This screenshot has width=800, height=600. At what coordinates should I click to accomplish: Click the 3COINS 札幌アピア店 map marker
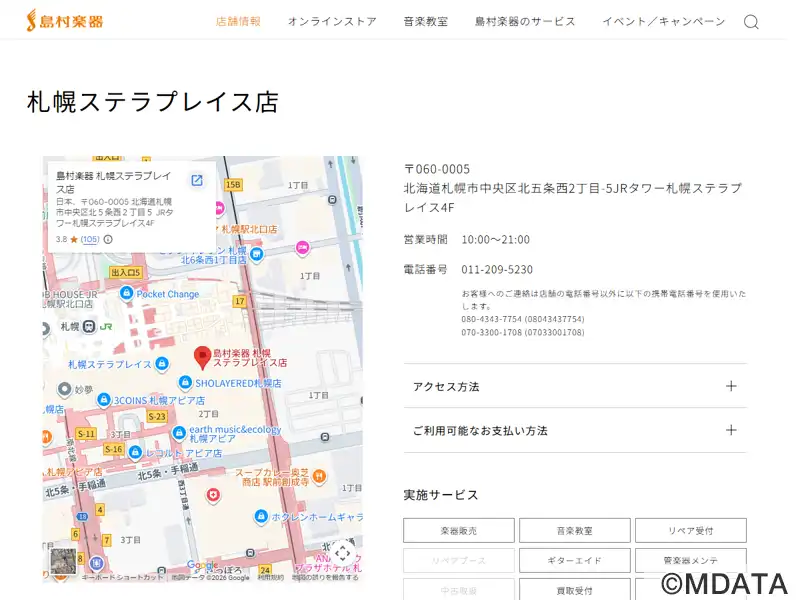click(x=102, y=400)
